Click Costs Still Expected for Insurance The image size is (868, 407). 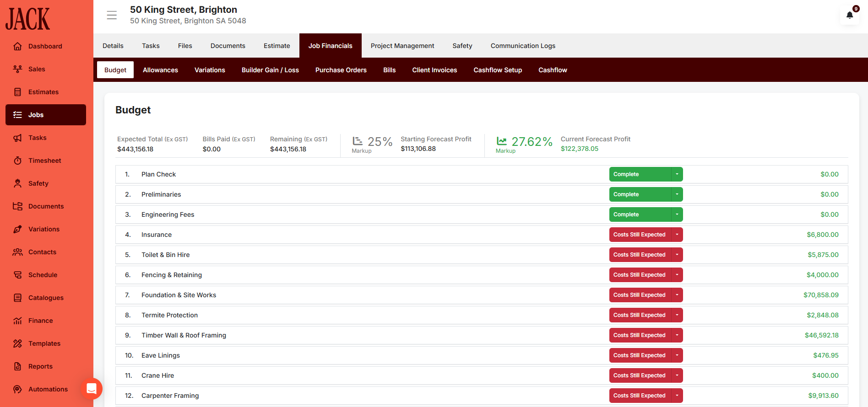[640, 235]
